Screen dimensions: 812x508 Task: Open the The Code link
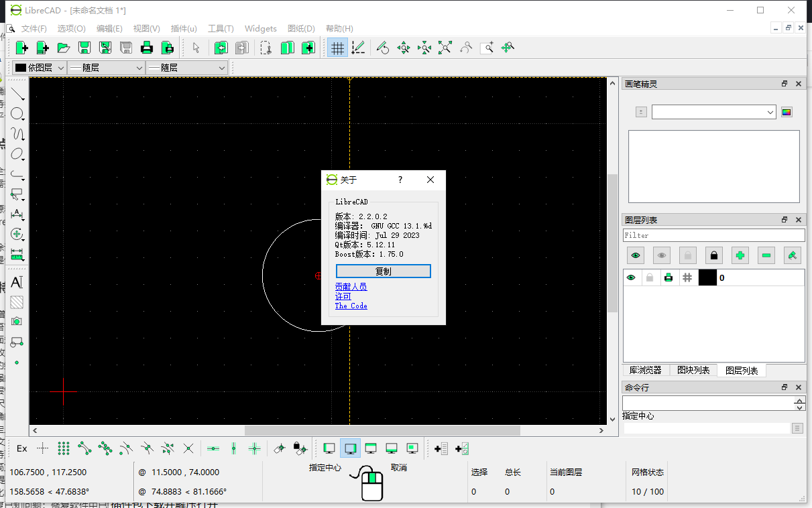coord(351,306)
